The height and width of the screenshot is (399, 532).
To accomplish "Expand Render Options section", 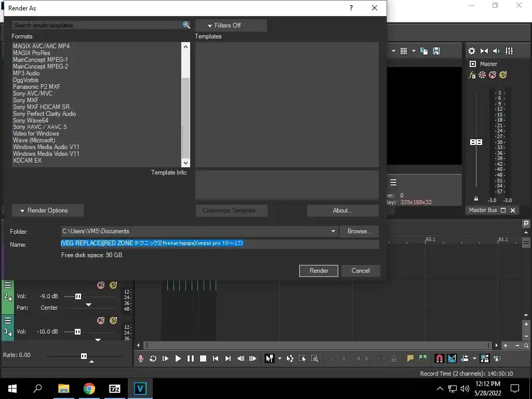I will tap(48, 210).
